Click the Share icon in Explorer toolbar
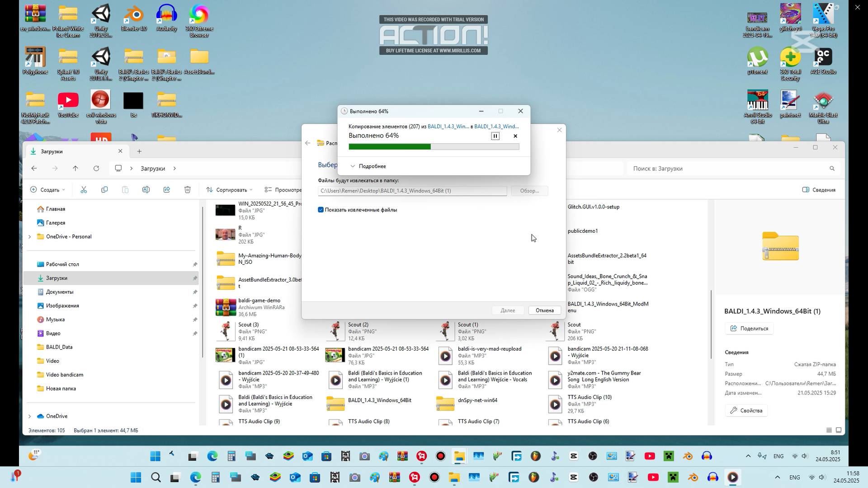 point(167,190)
